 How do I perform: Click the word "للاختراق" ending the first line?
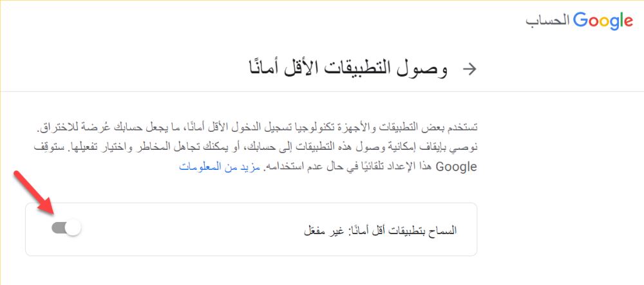pyautogui.click(x=52, y=129)
